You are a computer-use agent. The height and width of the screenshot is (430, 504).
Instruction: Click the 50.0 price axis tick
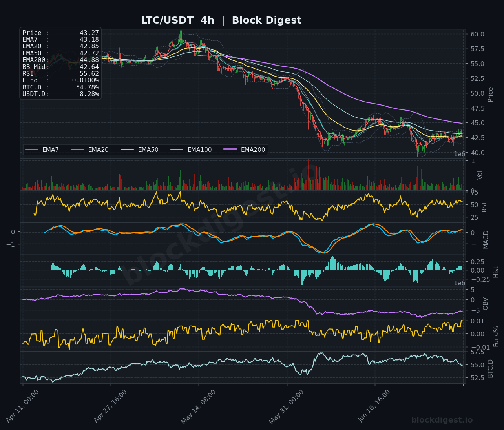(x=477, y=93)
